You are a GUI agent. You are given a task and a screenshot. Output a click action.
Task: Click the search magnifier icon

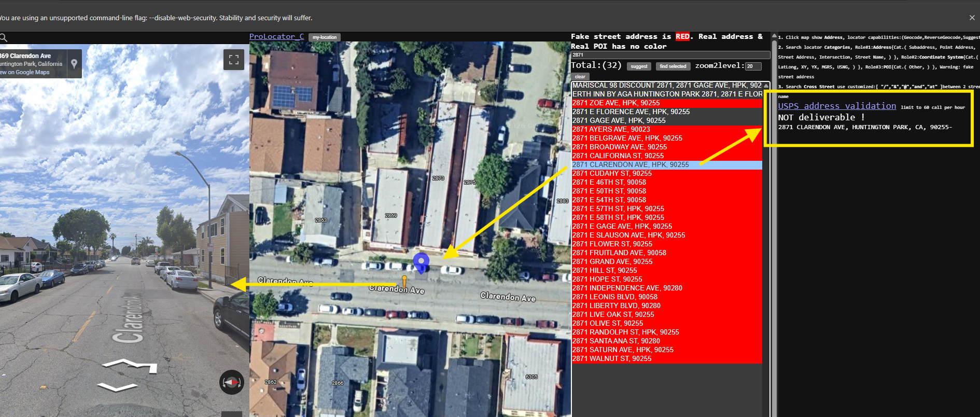tap(3, 38)
